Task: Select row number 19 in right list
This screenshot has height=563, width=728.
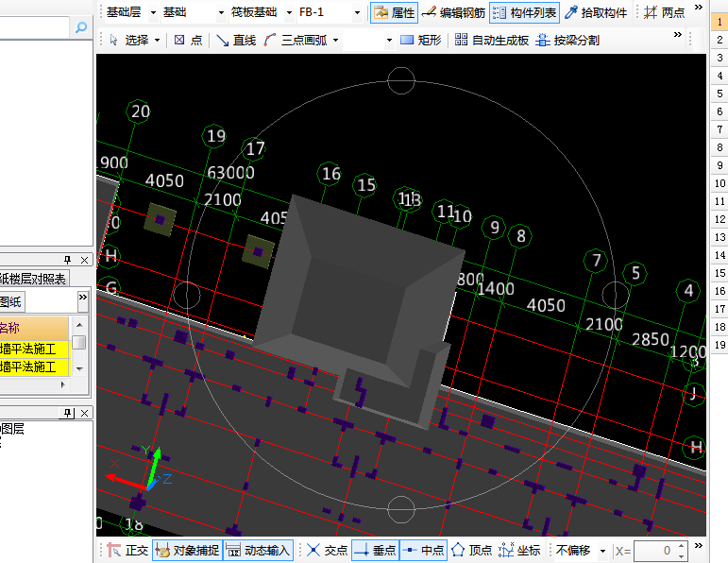Action: [x=720, y=345]
